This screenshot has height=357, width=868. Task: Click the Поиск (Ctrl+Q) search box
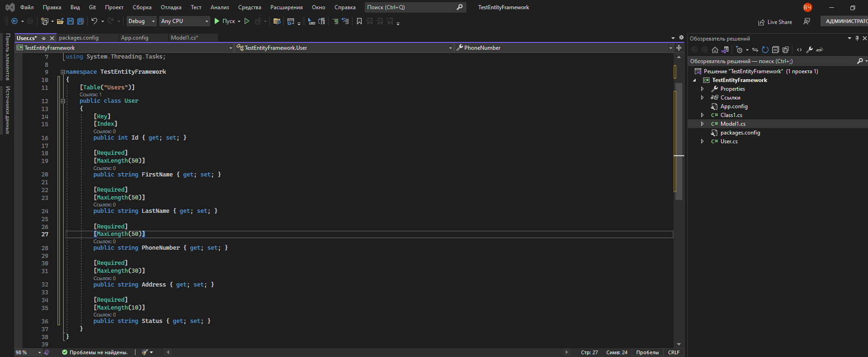(410, 7)
